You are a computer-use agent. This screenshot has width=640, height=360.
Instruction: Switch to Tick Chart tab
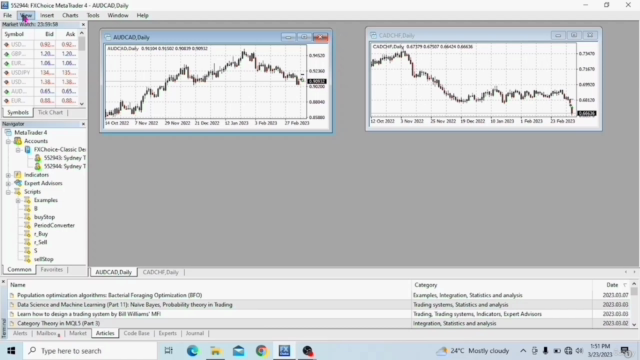tap(50, 112)
